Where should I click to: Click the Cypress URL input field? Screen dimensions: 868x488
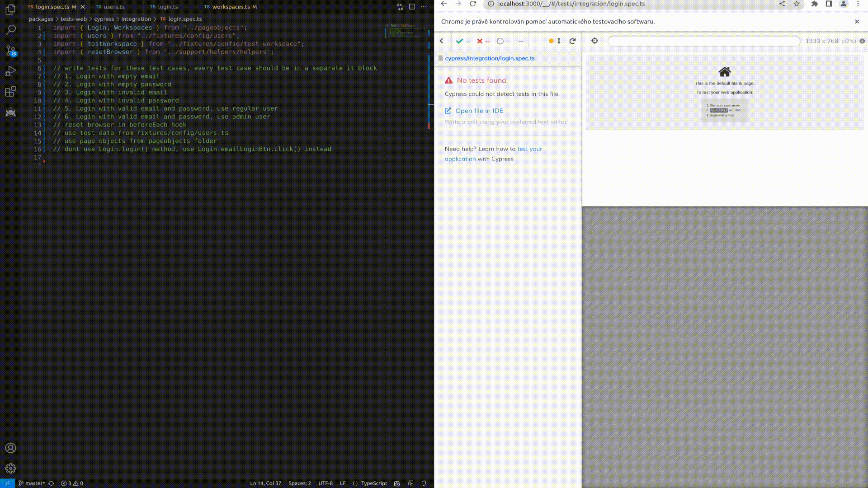703,41
